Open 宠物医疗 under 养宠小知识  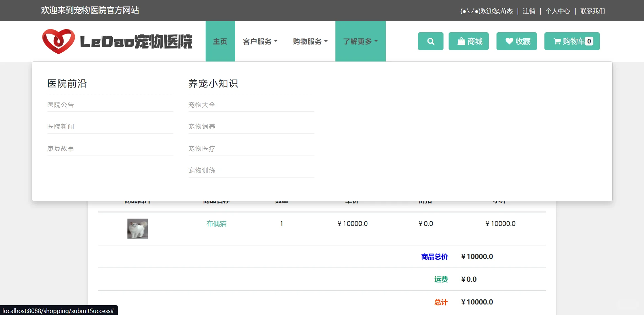[x=202, y=148]
